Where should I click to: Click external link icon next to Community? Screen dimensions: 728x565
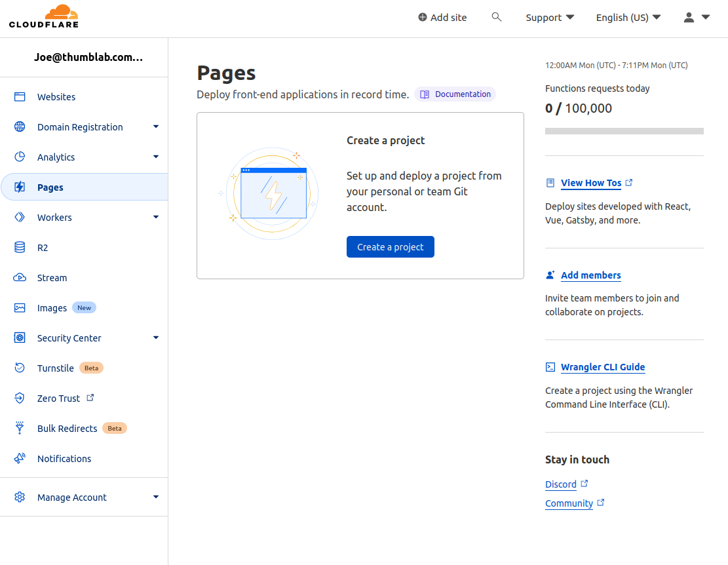[x=601, y=502]
